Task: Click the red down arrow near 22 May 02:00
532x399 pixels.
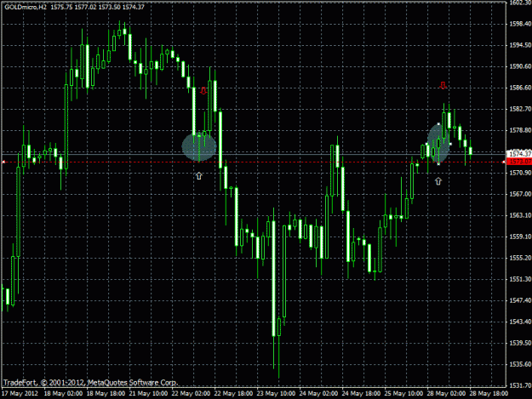Action: [x=203, y=90]
